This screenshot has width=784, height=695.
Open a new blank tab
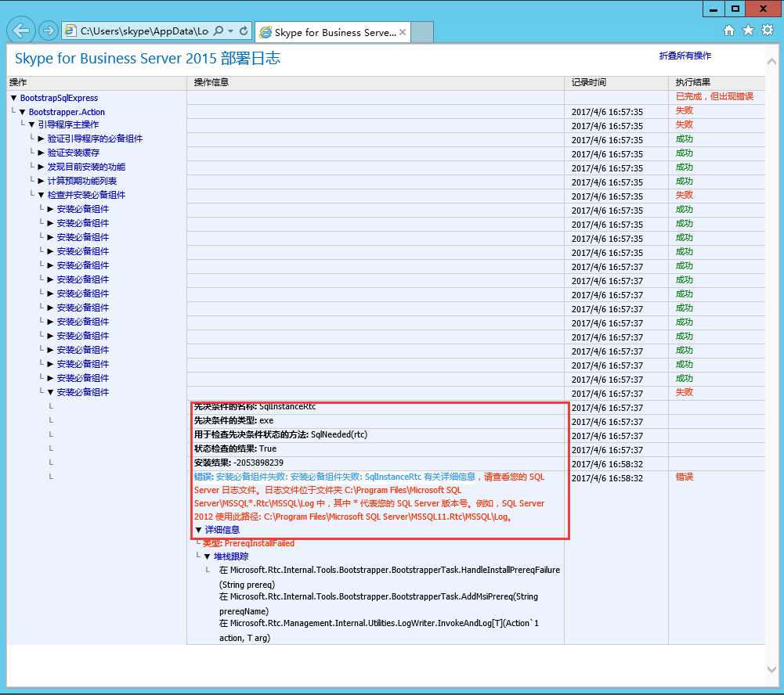pos(422,32)
